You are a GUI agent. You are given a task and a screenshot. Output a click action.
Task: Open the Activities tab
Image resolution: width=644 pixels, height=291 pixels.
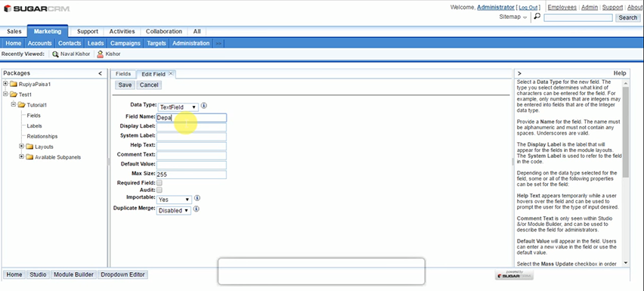click(122, 32)
